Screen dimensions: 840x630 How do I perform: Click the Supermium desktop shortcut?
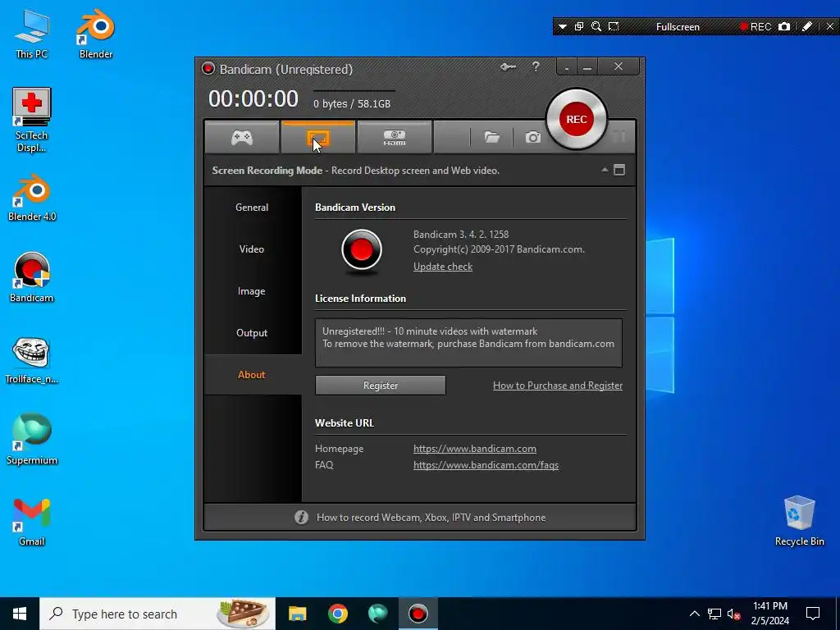point(32,440)
